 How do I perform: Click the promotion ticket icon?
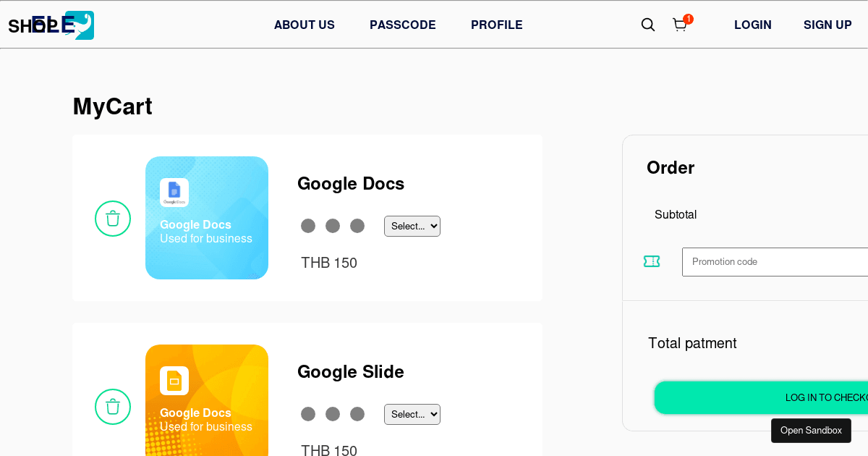652,261
